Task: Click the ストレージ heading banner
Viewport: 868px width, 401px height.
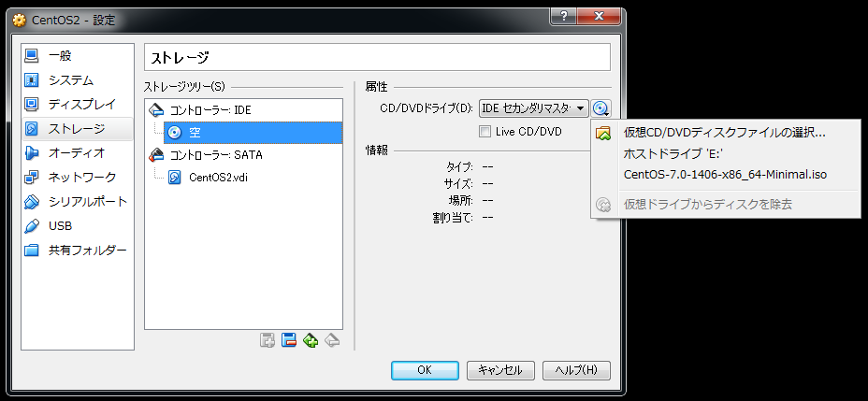Action: point(377,58)
